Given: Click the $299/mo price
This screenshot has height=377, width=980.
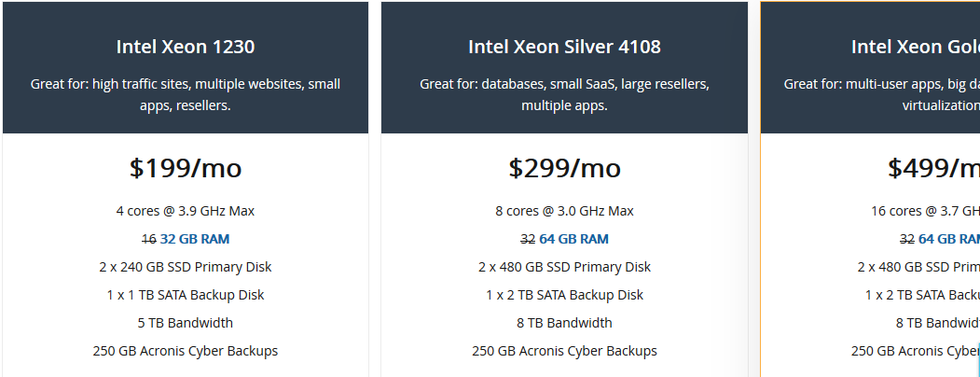Looking at the screenshot, I should [564, 168].
